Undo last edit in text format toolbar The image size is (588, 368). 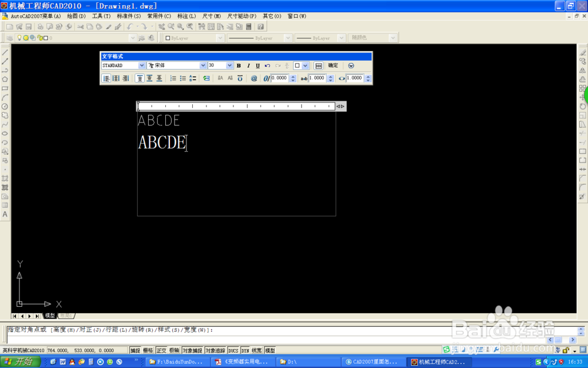268,65
